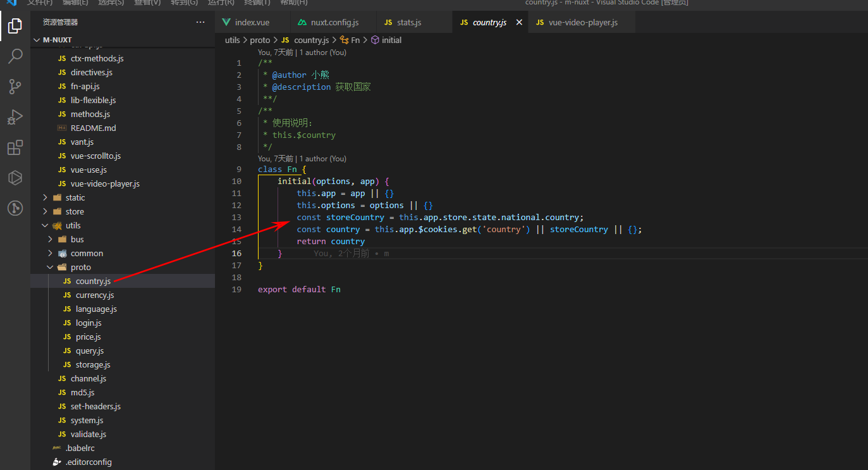The image size is (868, 470).
Task: Open the Source Control view
Action: 15,87
